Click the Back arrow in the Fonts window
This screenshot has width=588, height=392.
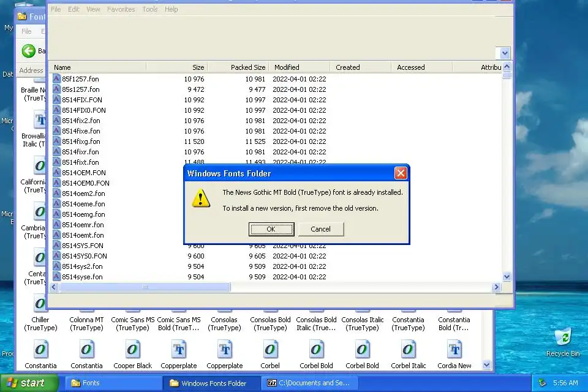(29, 51)
